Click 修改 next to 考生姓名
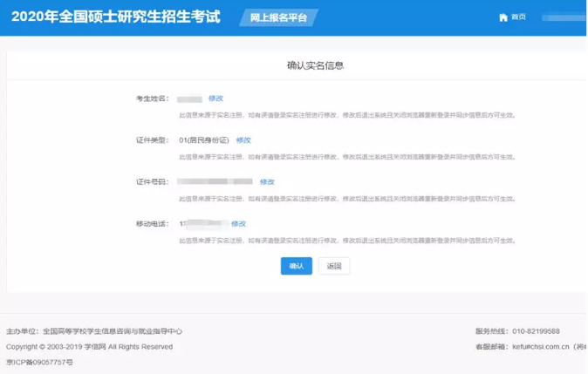The height and width of the screenshot is (374, 588). pyautogui.click(x=215, y=99)
